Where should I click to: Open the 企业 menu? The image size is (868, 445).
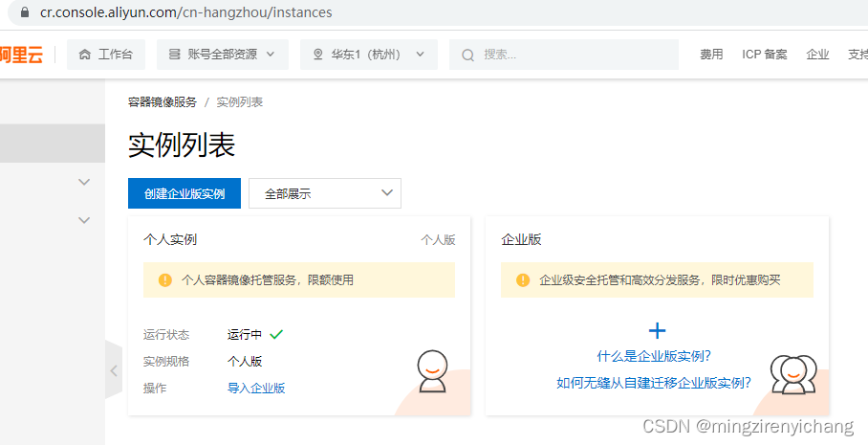pyautogui.click(x=817, y=55)
